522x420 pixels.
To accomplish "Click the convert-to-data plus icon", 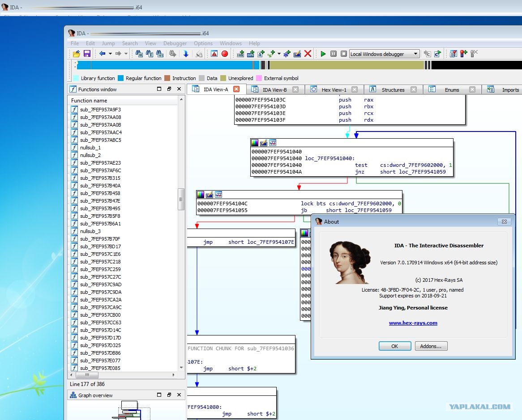I will pyautogui.click(x=251, y=54).
